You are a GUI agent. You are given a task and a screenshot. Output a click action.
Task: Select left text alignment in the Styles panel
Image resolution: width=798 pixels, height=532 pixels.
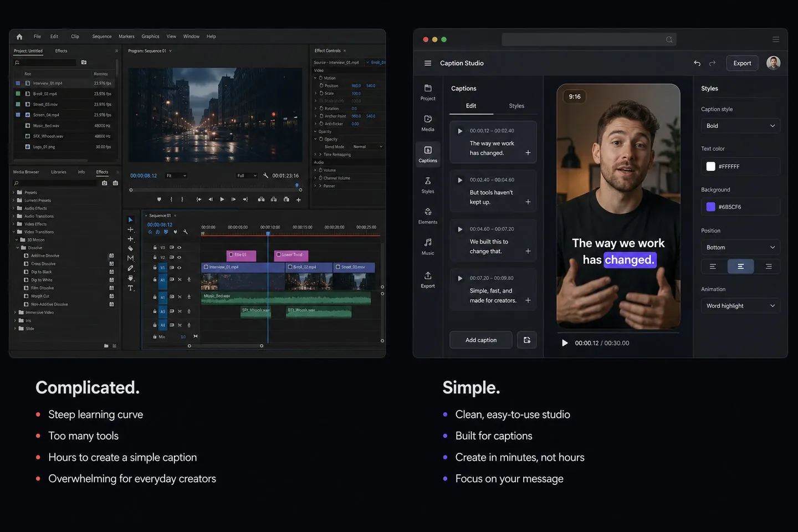pos(713,267)
